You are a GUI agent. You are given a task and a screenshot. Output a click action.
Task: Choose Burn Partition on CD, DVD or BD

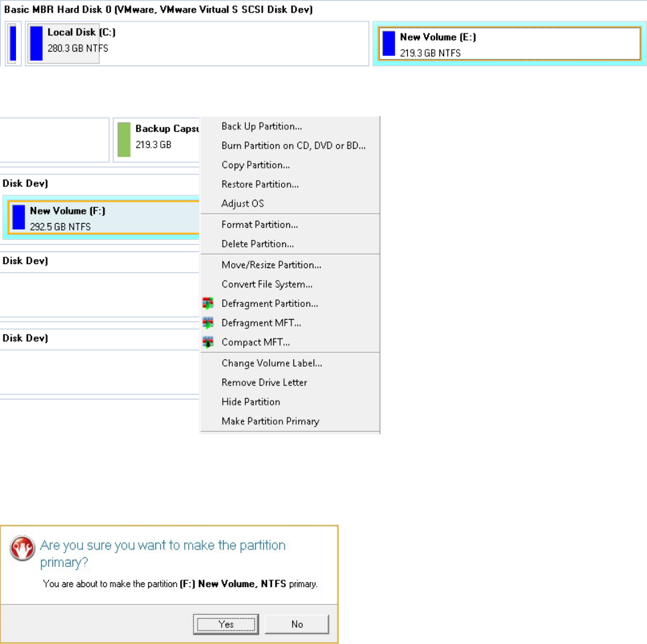point(289,145)
